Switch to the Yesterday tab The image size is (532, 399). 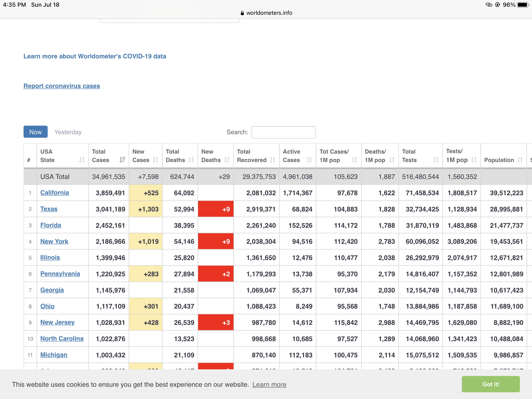tap(68, 132)
